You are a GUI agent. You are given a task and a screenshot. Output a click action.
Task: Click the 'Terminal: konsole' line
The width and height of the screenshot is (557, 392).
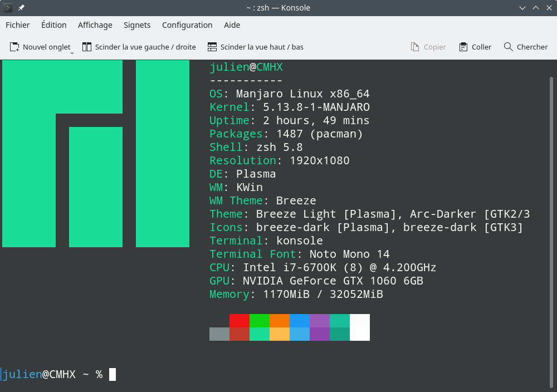pyautogui.click(x=266, y=241)
